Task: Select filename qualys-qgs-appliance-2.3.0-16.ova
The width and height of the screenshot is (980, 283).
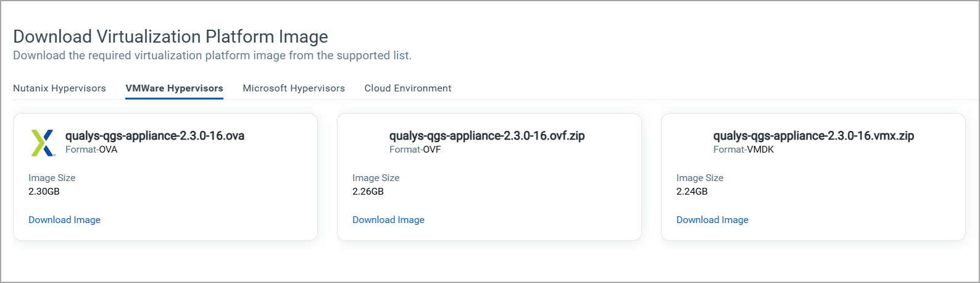Action: point(155,136)
